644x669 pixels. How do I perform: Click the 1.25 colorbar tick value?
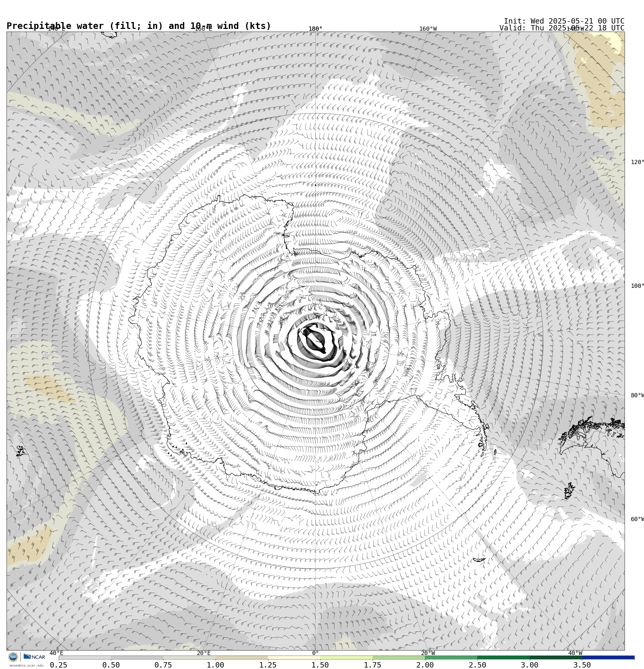click(268, 665)
